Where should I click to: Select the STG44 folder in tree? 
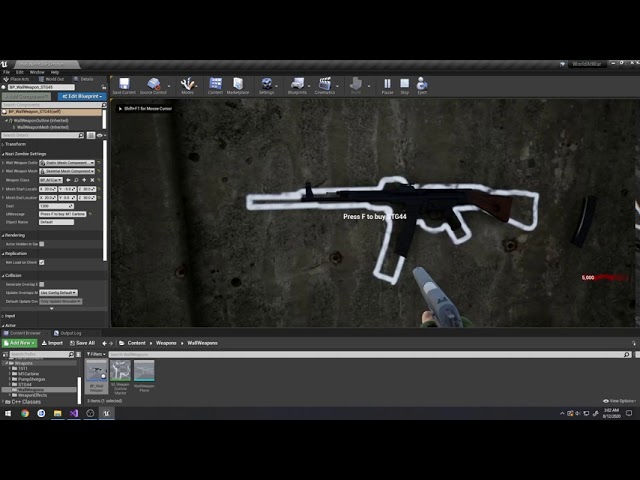click(x=25, y=384)
